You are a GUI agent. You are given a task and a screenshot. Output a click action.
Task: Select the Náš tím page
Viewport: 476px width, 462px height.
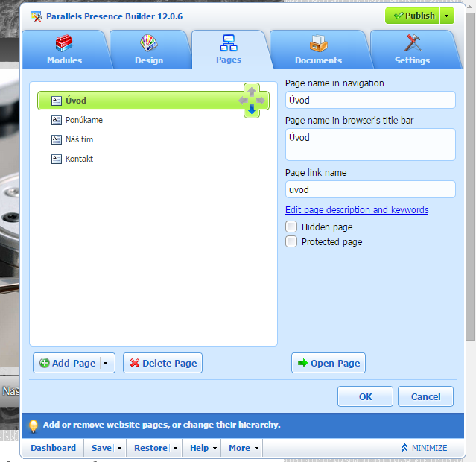click(79, 139)
